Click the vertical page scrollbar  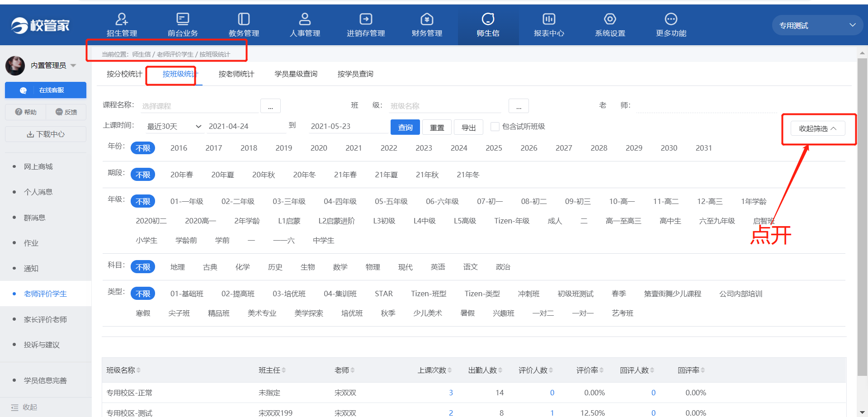click(x=862, y=217)
